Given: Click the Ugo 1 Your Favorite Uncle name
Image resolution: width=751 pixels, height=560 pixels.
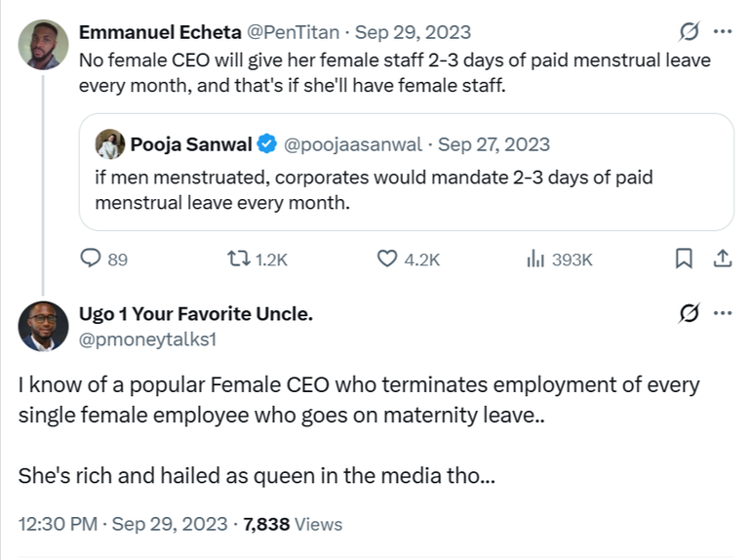Looking at the screenshot, I should (195, 314).
